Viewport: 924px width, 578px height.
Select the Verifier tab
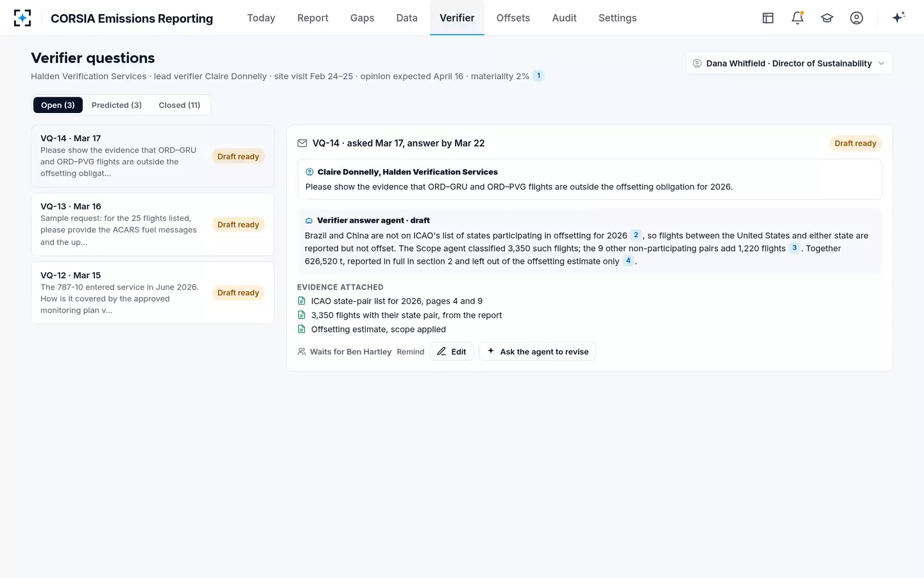point(457,18)
